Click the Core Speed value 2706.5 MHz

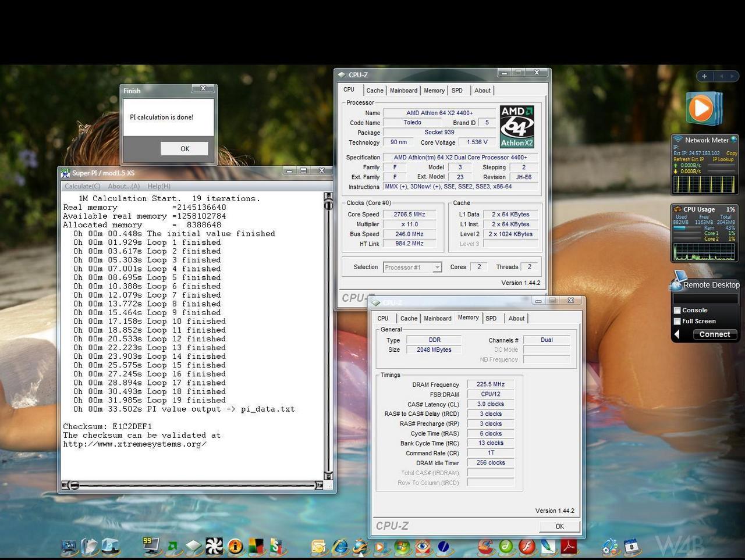coord(410,215)
